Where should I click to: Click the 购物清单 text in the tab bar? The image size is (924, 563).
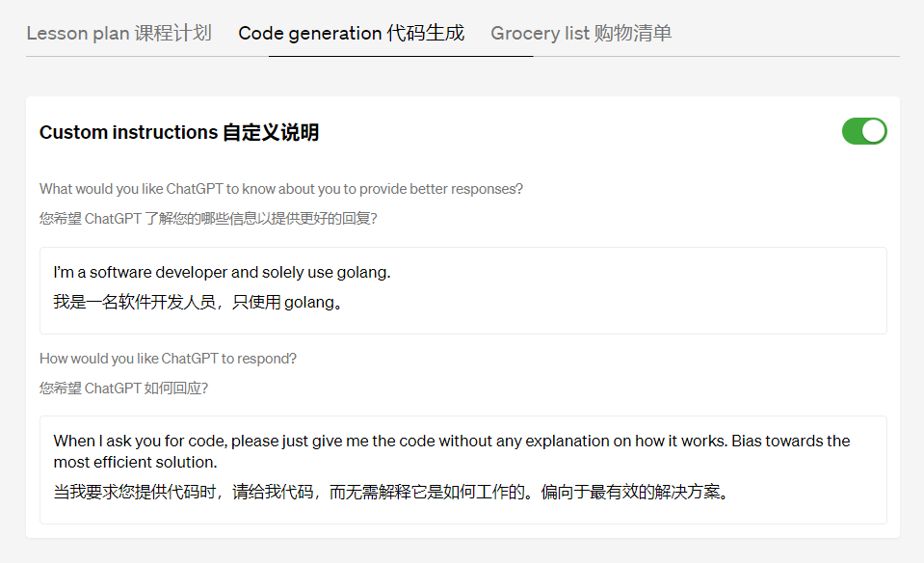pyautogui.click(x=633, y=33)
